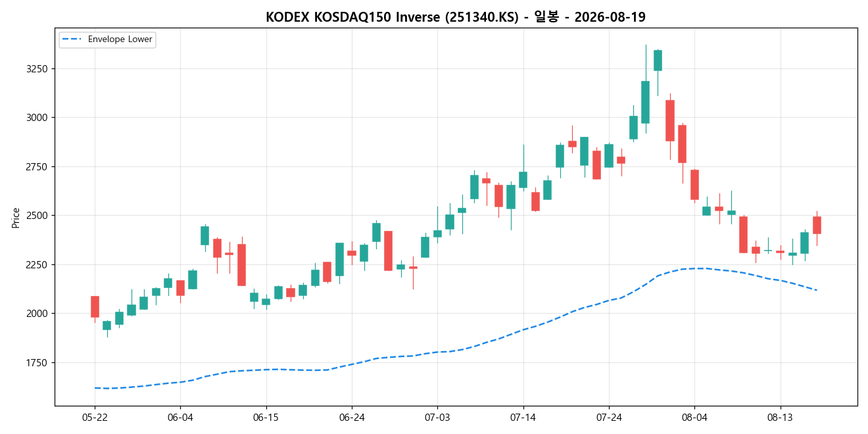Click the 08-13 x-axis date label

(x=780, y=417)
